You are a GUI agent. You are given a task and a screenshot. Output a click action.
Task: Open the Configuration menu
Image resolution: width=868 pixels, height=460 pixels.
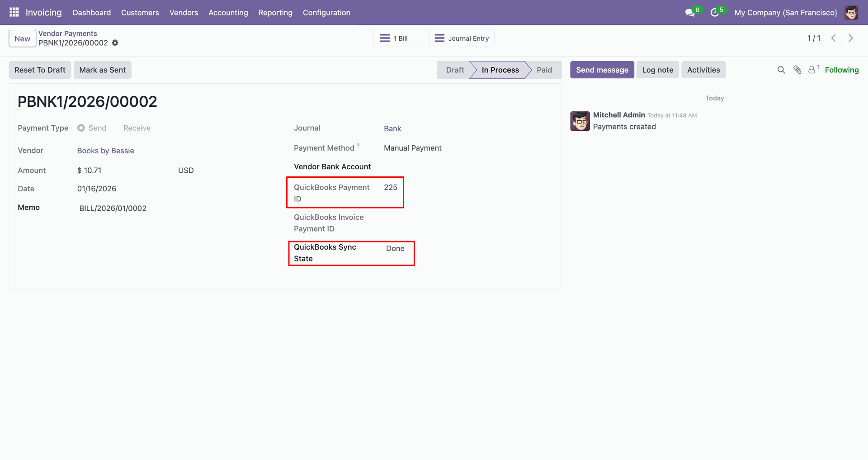(x=326, y=13)
